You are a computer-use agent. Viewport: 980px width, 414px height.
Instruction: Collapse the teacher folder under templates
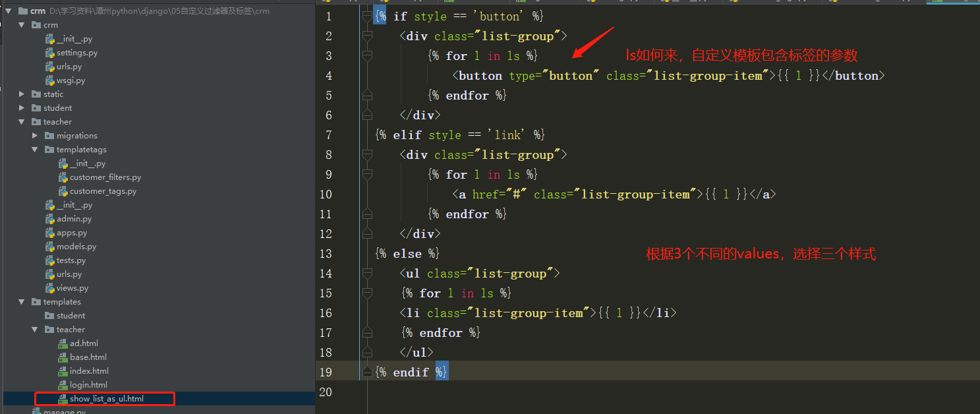[x=35, y=330]
